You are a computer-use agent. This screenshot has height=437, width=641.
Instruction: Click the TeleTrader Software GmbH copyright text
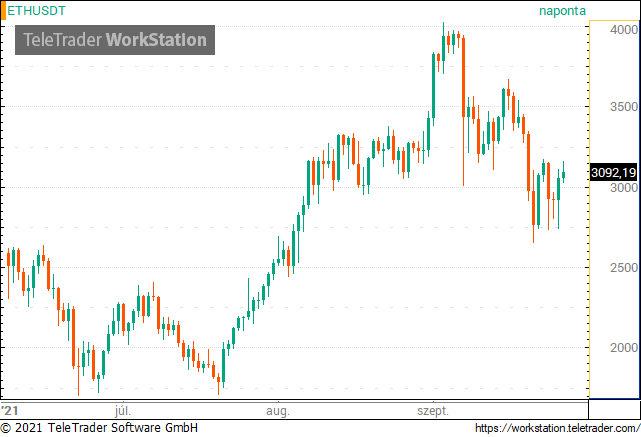99,428
